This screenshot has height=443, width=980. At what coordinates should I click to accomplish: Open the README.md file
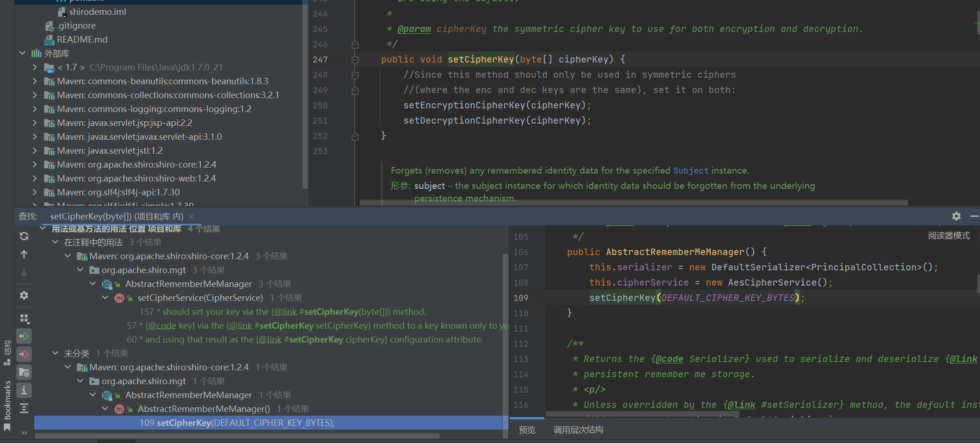point(82,39)
